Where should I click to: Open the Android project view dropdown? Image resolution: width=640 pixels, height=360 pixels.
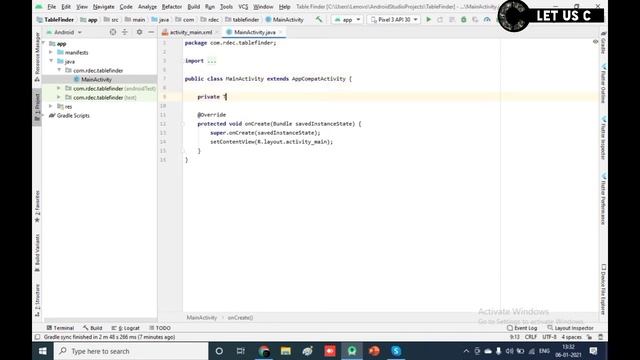[x=64, y=32]
